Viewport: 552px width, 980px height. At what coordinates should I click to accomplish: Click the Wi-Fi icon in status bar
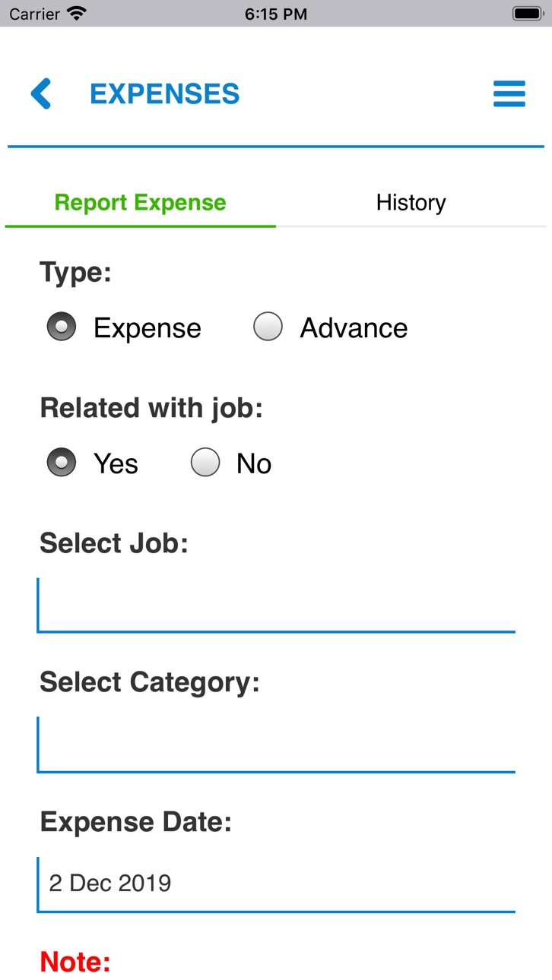[77, 14]
